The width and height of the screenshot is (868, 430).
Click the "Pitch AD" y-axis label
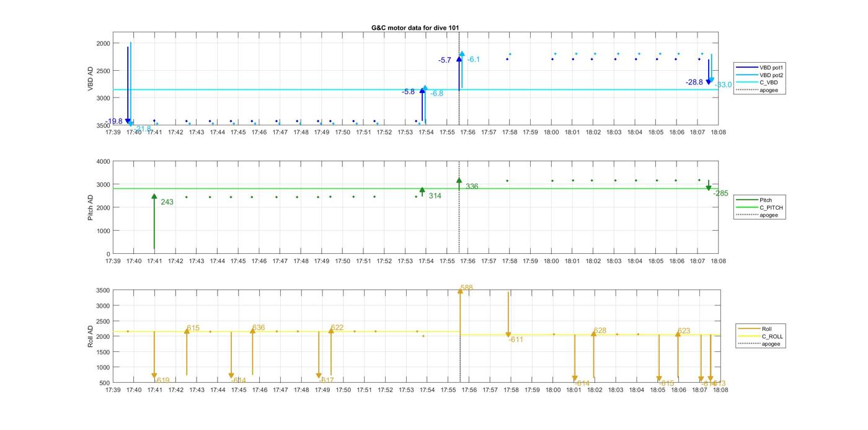[x=91, y=207]
